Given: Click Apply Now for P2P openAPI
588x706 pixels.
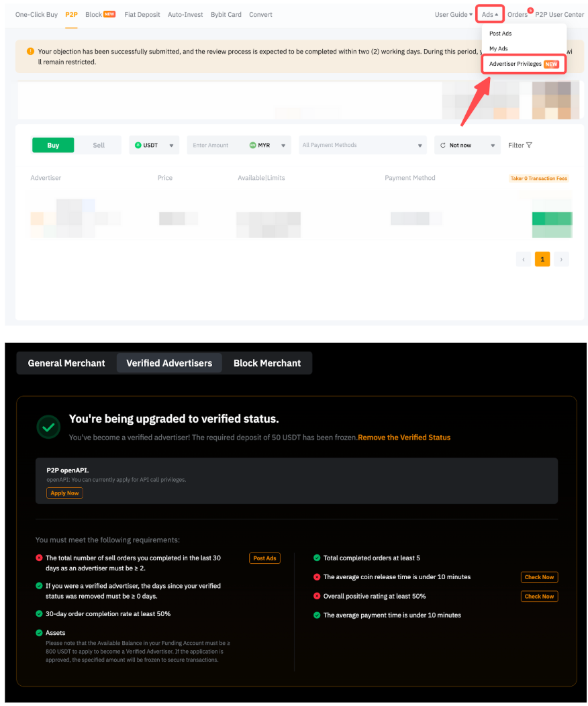Looking at the screenshot, I should pos(64,493).
